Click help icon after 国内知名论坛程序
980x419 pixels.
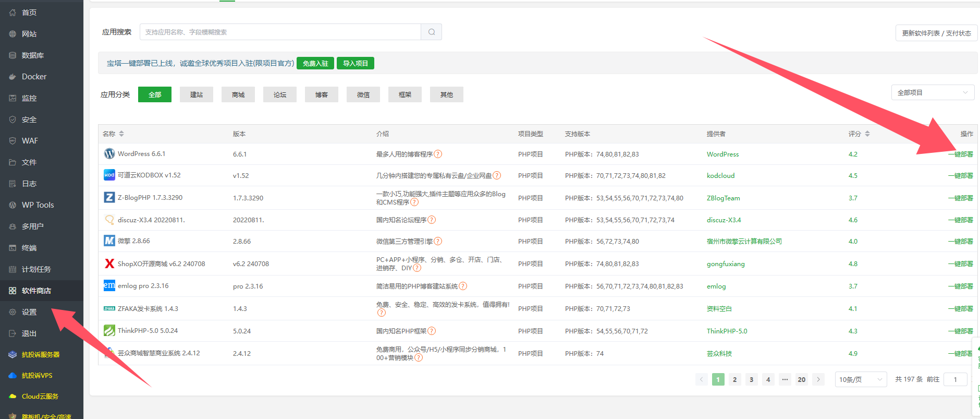pyautogui.click(x=432, y=220)
